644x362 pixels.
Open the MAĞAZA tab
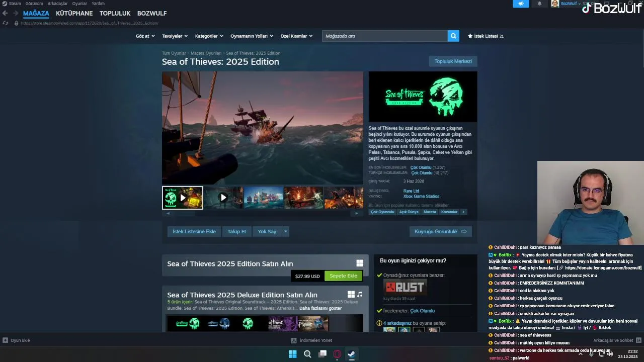tap(36, 13)
